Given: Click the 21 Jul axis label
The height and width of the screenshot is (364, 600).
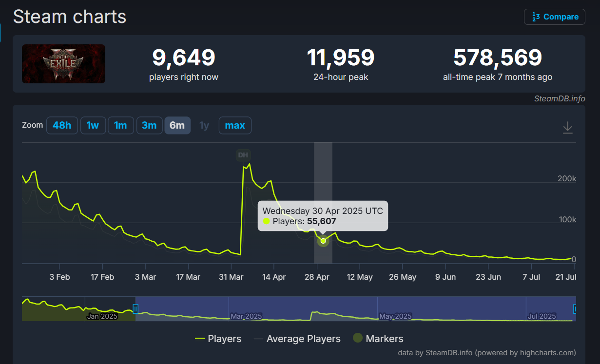Looking at the screenshot, I should click(x=566, y=277).
